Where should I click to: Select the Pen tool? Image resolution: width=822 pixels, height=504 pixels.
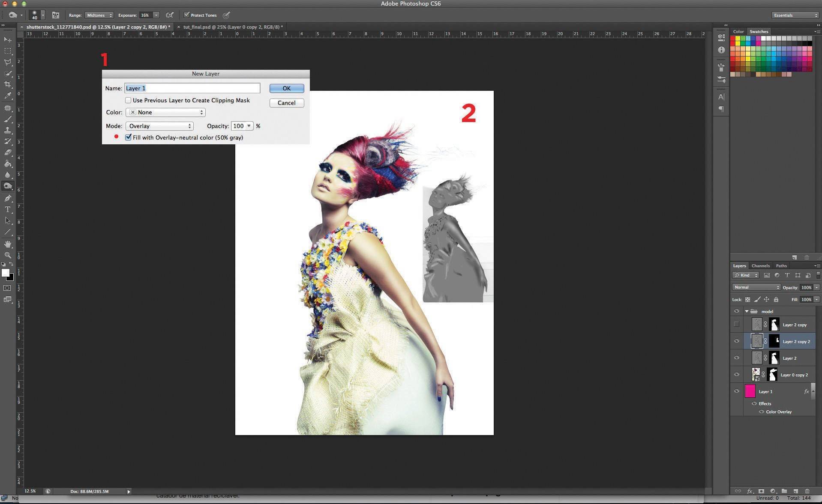coord(8,198)
